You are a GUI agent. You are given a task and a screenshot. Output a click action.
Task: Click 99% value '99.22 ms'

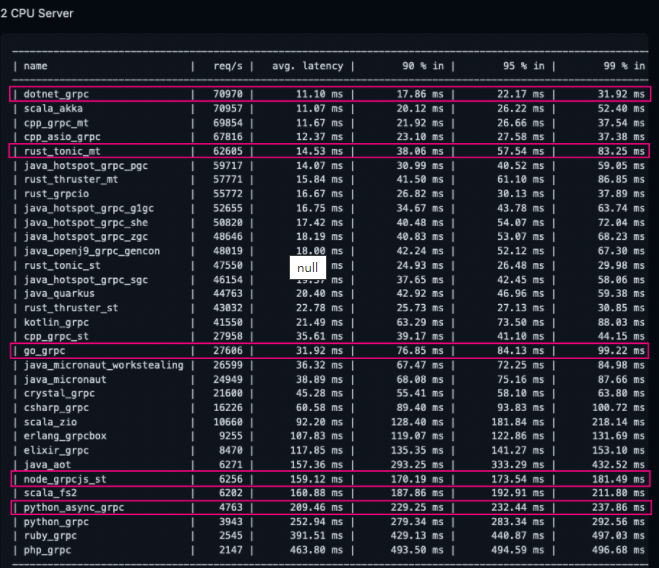pyautogui.click(x=621, y=351)
